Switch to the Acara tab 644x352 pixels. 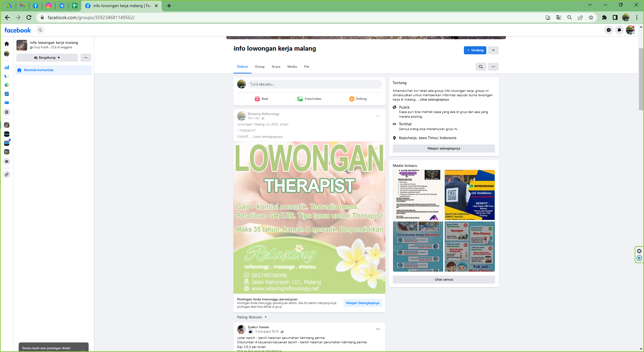click(276, 67)
